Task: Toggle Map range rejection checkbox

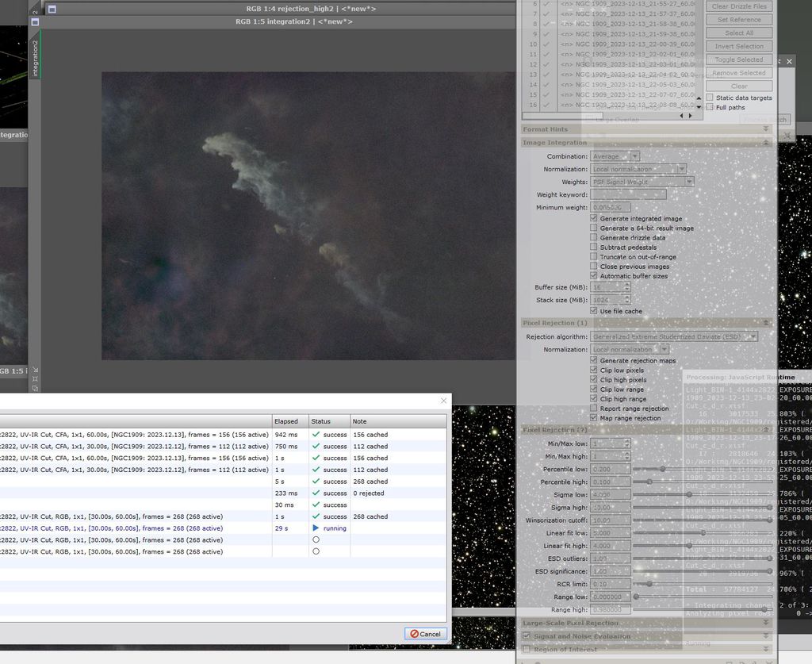Action: (x=593, y=417)
